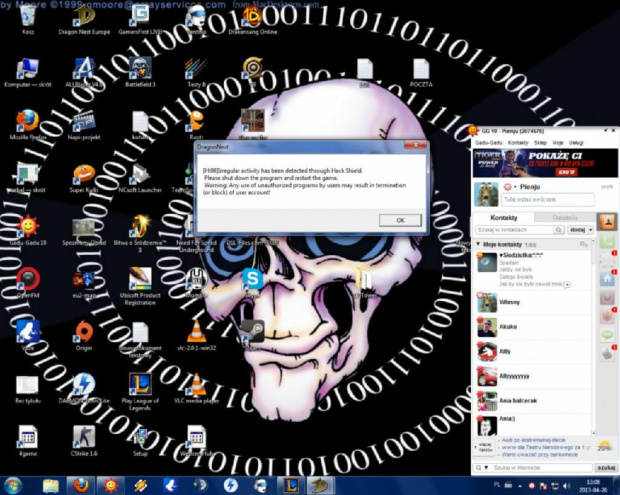This screenshot has width=620, height=495.
Task: Click the status description field in GG
Action: coord(548,200)
